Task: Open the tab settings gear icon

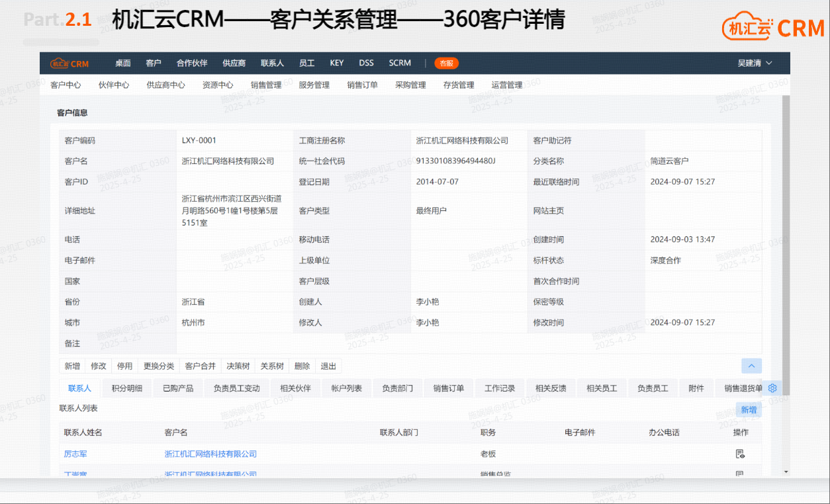Action: [772, 388]
